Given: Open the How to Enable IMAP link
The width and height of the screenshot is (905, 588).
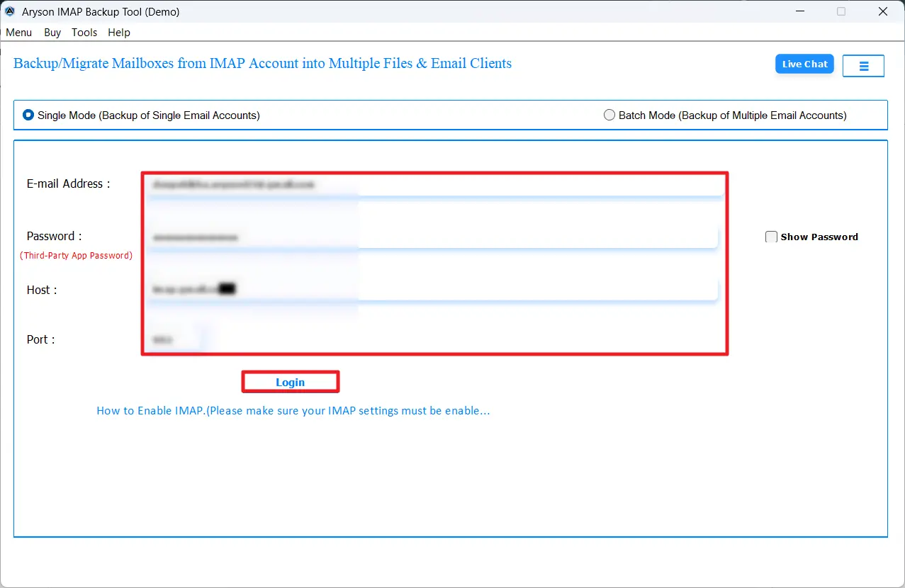Looking at the screenshot, I should coord(293,411).
